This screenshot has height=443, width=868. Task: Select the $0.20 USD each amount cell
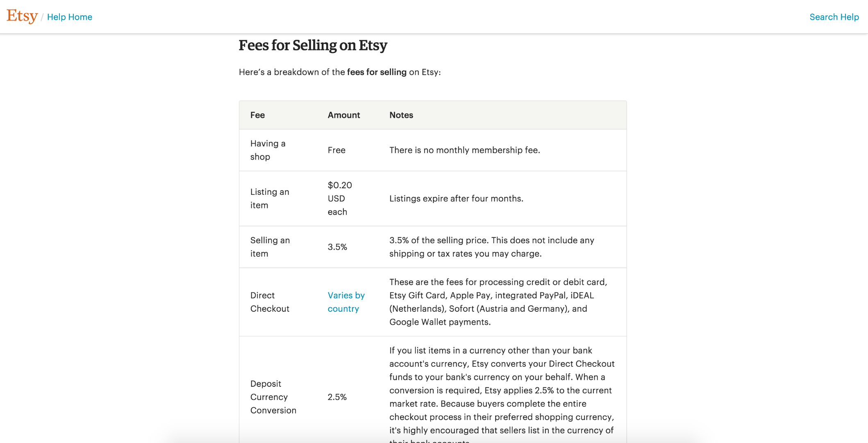pos(339,199)
